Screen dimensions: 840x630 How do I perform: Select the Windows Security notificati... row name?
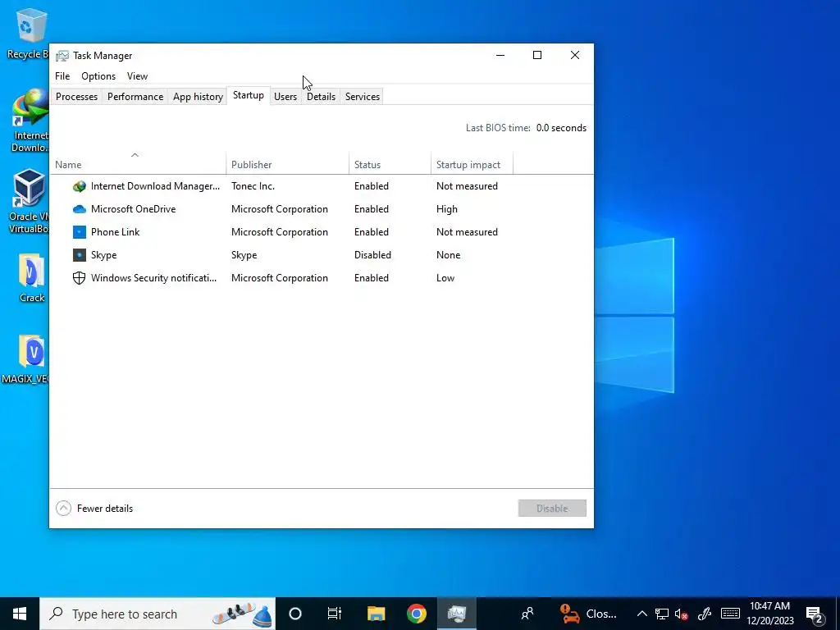(x=153, y=278)
